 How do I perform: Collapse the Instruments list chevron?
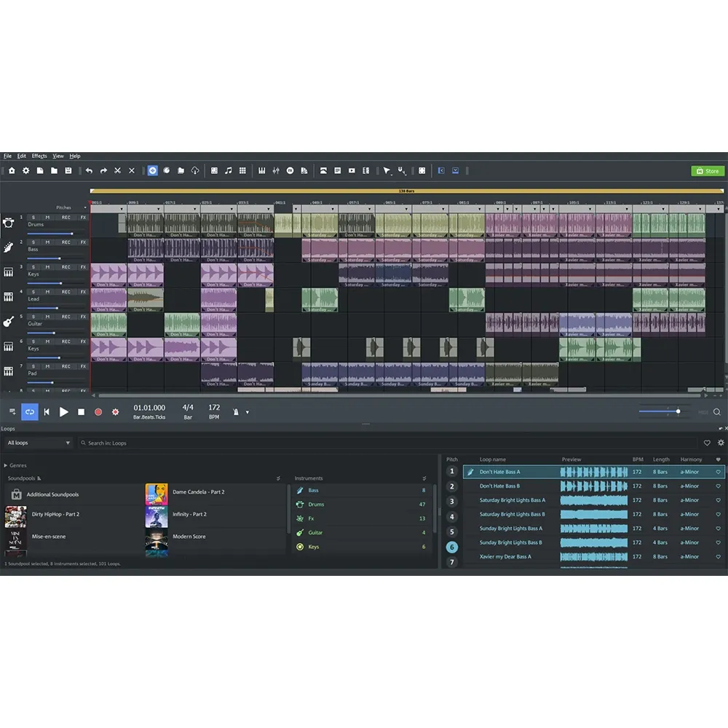(424, 478)
